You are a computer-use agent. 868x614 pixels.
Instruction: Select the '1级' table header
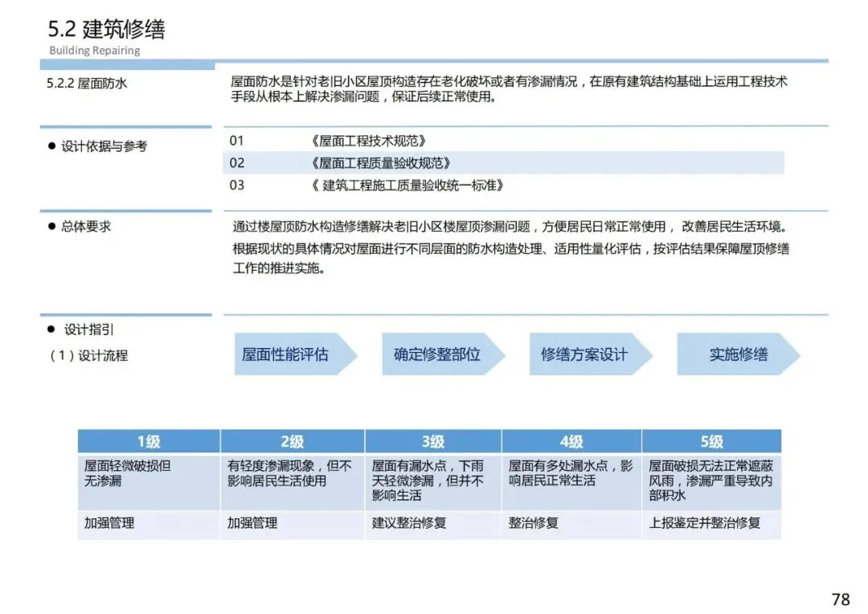tap(149, 441)
